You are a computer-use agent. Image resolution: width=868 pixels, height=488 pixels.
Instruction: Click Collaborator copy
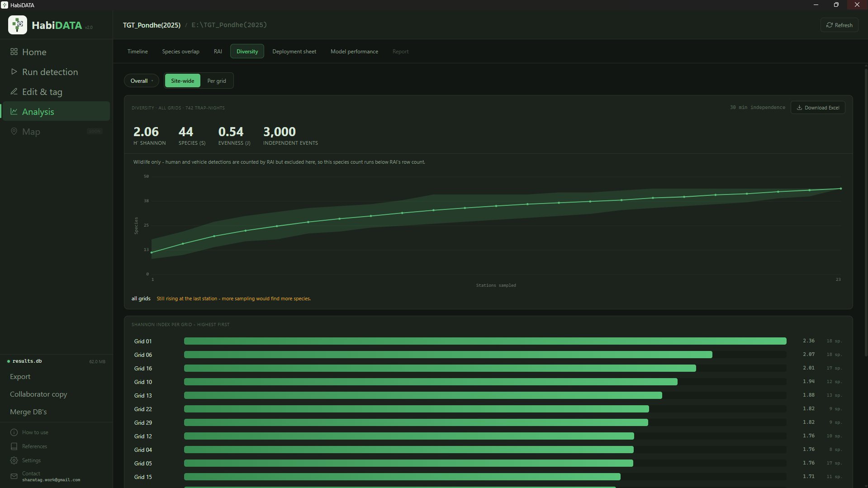pos(38,394)
